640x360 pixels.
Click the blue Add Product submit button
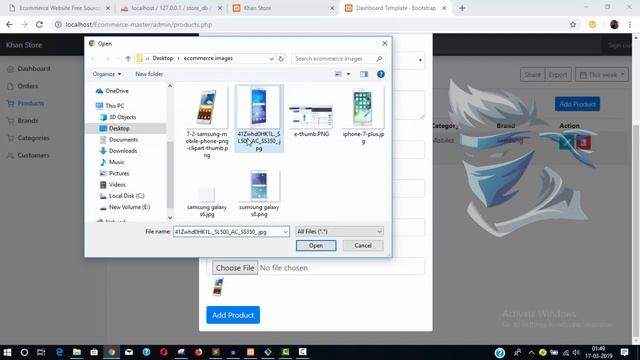tap(233, 315)
